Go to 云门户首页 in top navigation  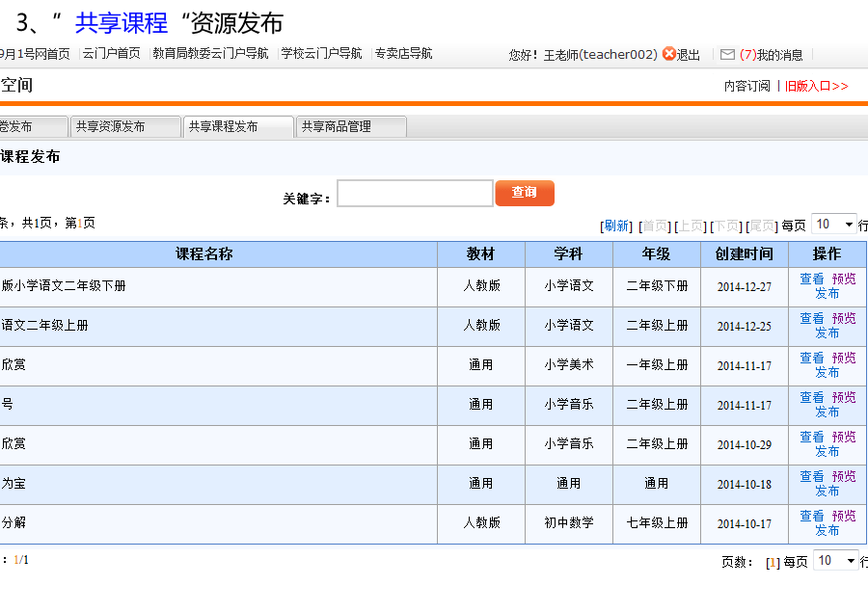click(x=112, y=54)
